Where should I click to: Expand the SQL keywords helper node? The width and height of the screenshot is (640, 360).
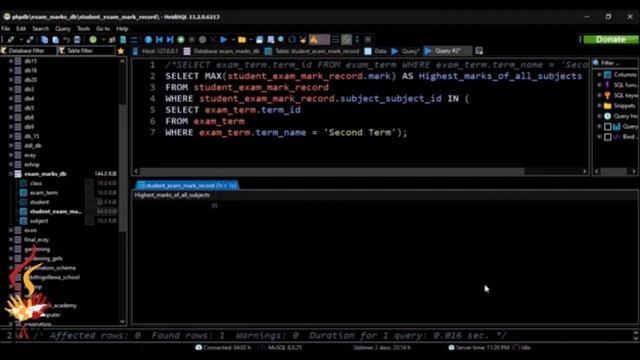(x=599, y=95)
